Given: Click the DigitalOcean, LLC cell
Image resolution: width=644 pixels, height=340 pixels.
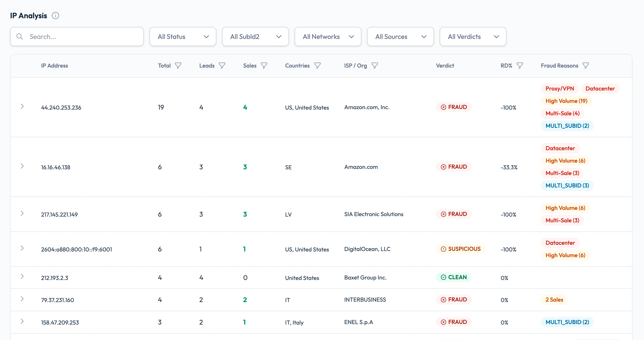Looking at the screenshot, I should tap(367, 249).
